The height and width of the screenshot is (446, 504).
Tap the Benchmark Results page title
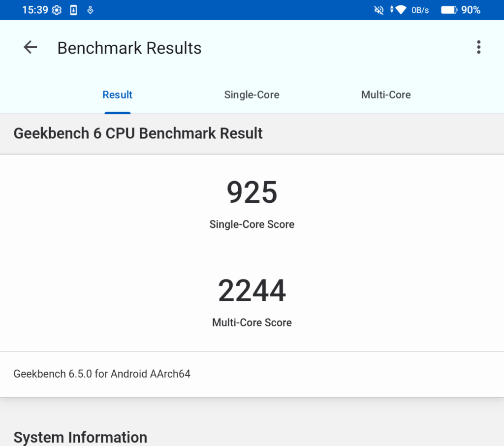point(129,48)
